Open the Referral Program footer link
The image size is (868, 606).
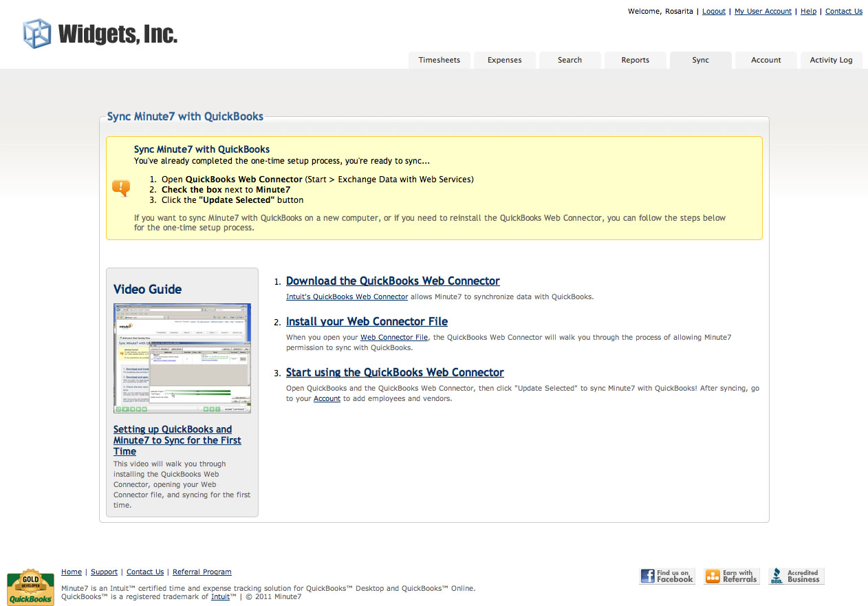tap(202, 572)
